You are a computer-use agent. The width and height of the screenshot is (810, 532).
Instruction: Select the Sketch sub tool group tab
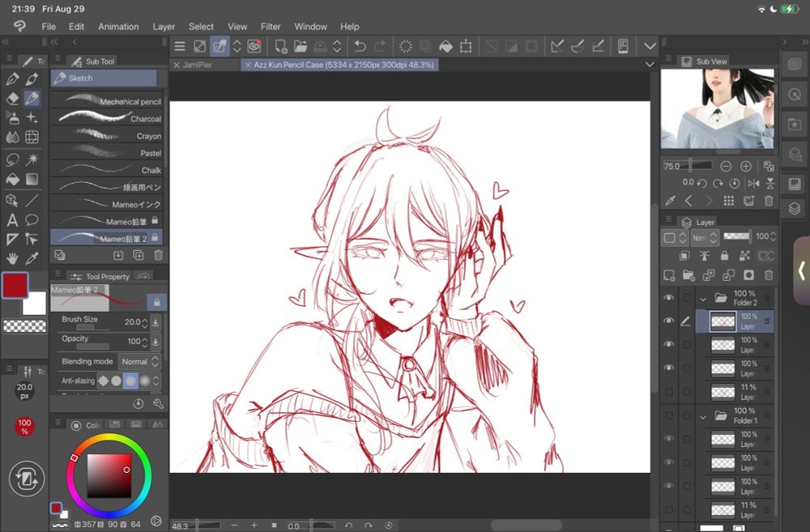pyautogui.click(x=104, y=78)
